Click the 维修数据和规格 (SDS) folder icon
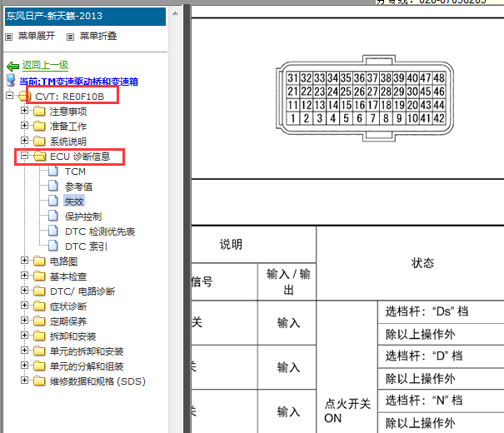The width and height of the screenshot is (504, 433). click(39, 381)
